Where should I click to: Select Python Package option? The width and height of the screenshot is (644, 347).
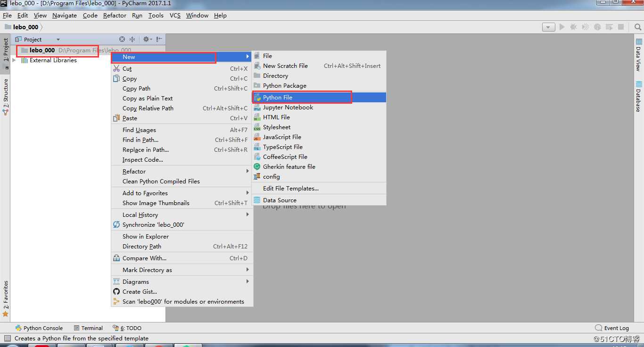click(x=319, y=85)
